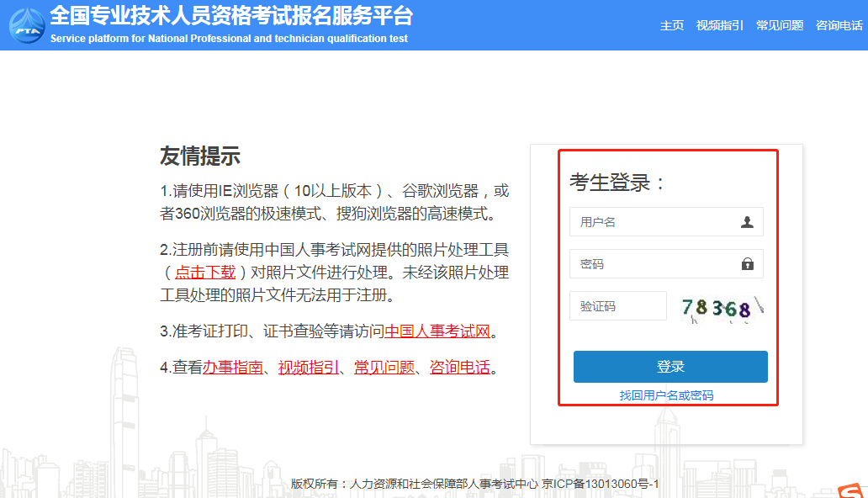The height and width of the screenshot is (498, 868).
Task: Click the PTA logo in the header
Action: (x=27, y=25)
